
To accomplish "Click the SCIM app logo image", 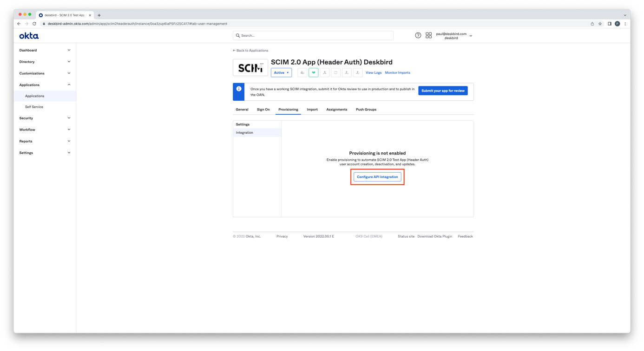I will point(250,68).
